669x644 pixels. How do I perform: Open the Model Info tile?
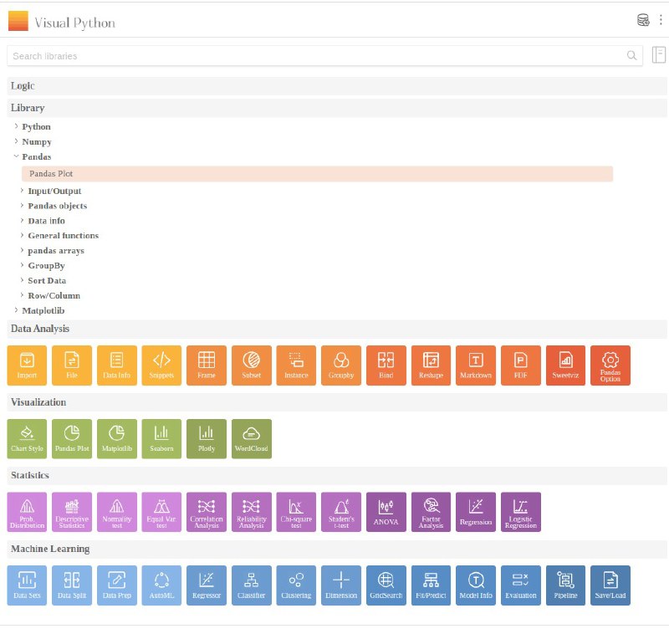point(476,585)
